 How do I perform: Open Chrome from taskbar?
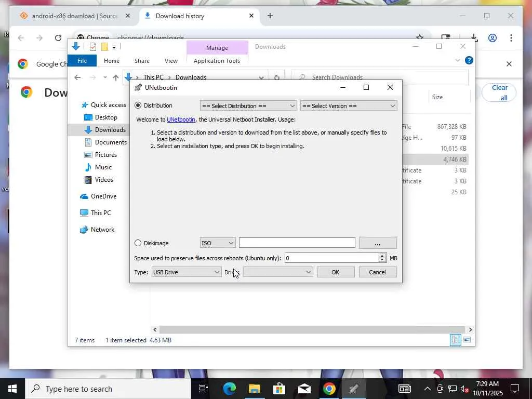[329, 389]
